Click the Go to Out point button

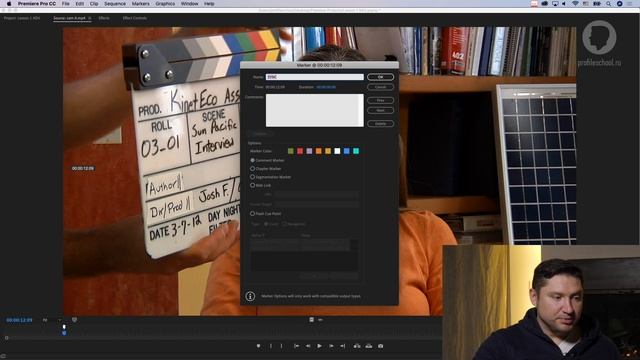click(x=343, y=346)
